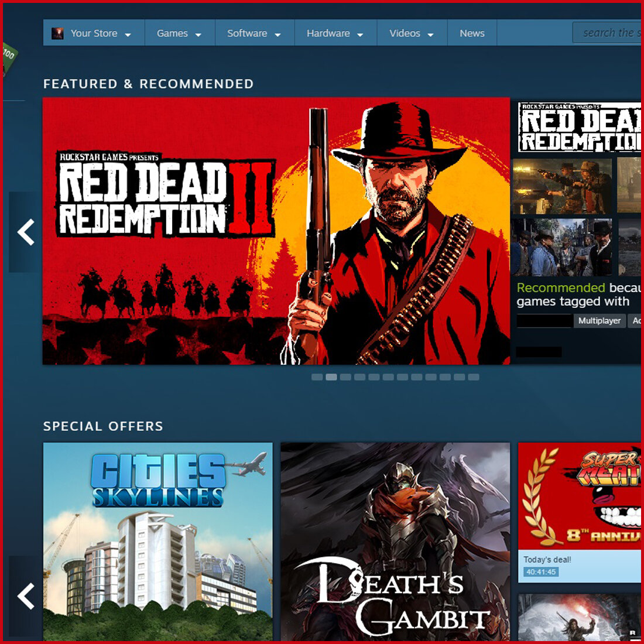Click the 40:41:45 countdown timer
644x644 pixels.
point(541,572)
